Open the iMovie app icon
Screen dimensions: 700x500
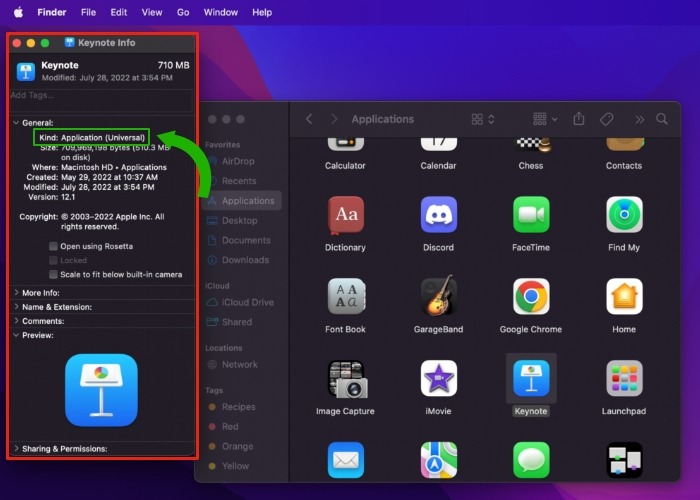click(x=438, y=378)
